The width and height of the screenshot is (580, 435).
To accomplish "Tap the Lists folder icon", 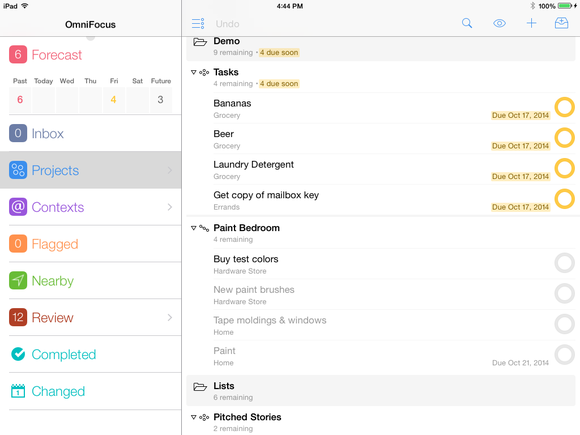I will (x=200, y=387).
